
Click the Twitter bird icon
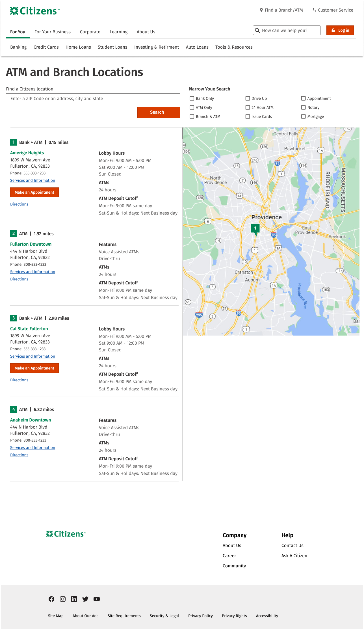click(x=85, y=599)
